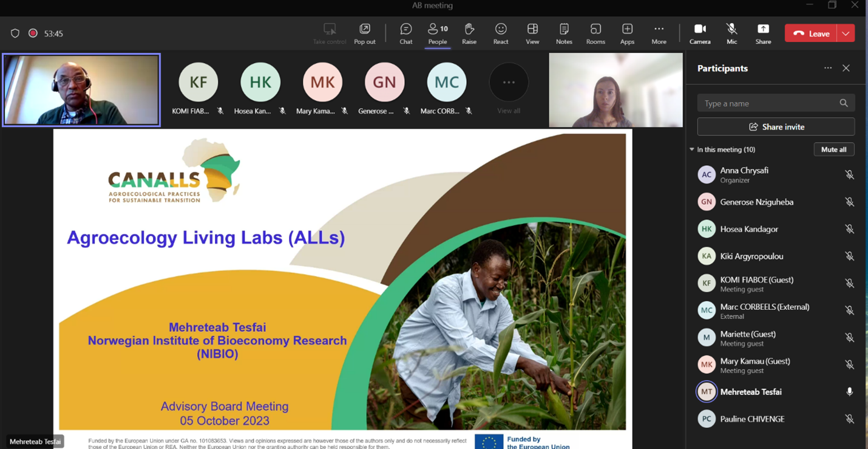Click the MK avatar tile
This screenshot has width=868, height=449.
(322, 82)
